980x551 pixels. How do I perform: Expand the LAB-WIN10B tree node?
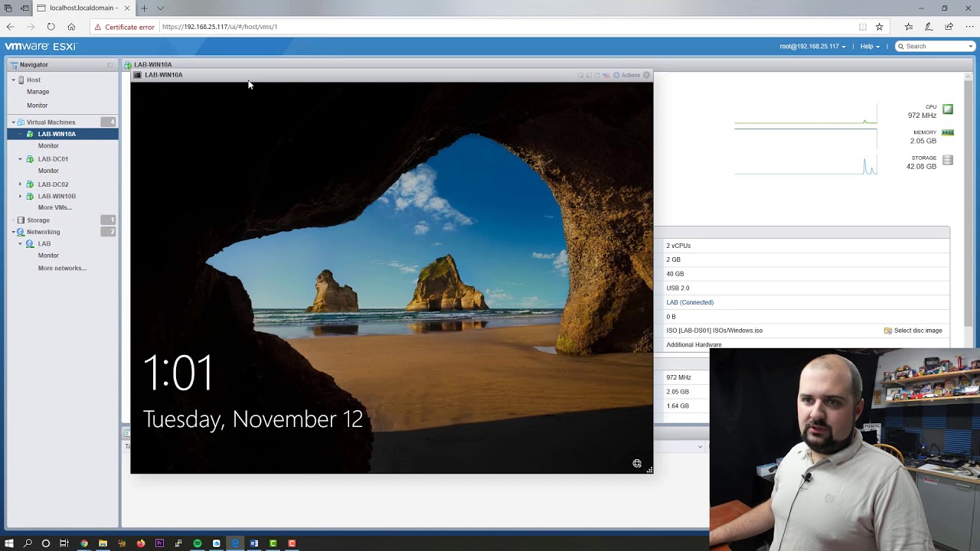(x=21, y=197)
